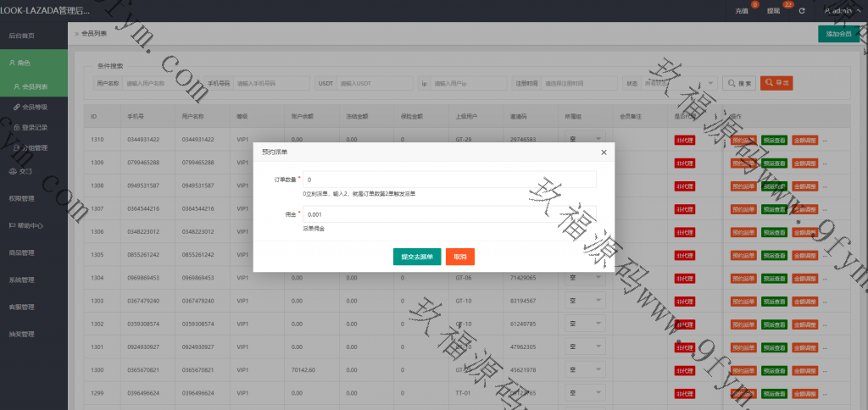The image size is (868, 410).
Task: Collapse the 角色 sidebar group
Action: point(34,63)
